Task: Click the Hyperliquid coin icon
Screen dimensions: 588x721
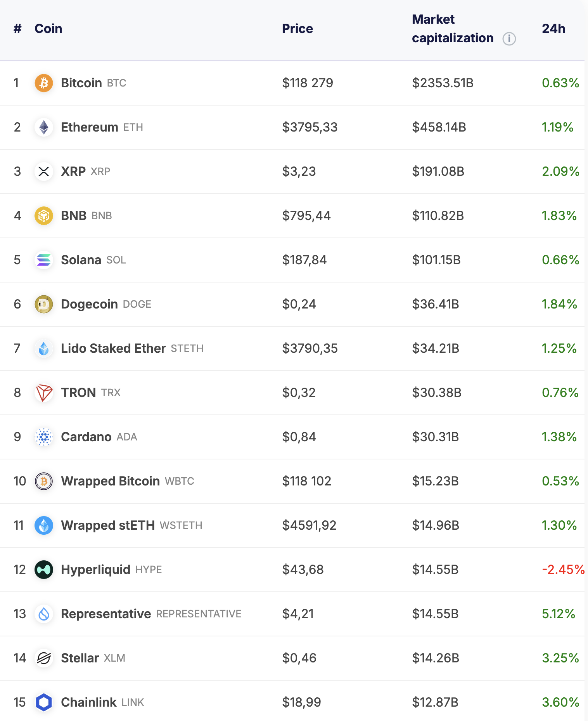Action: click(x=44, y=569)
